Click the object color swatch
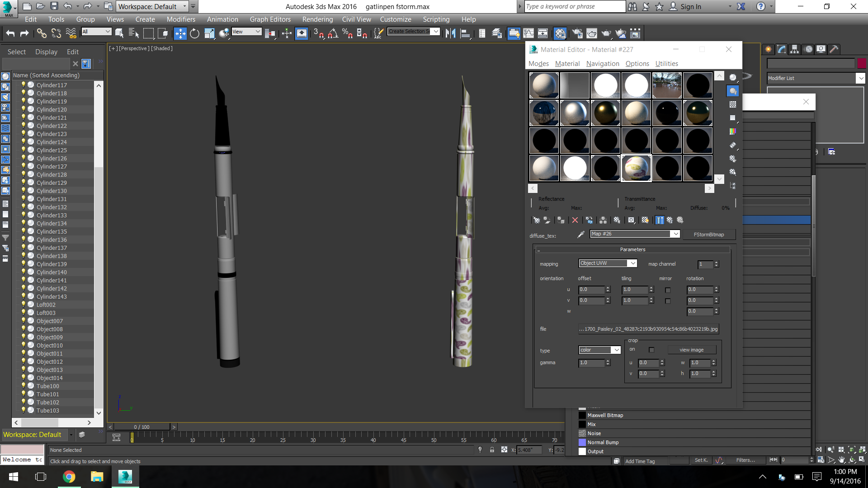868x488 pixels. (862, 63)
